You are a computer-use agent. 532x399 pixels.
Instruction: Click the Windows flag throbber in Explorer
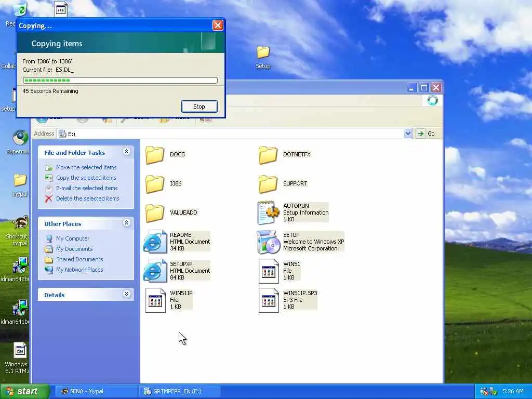point(433,100)
